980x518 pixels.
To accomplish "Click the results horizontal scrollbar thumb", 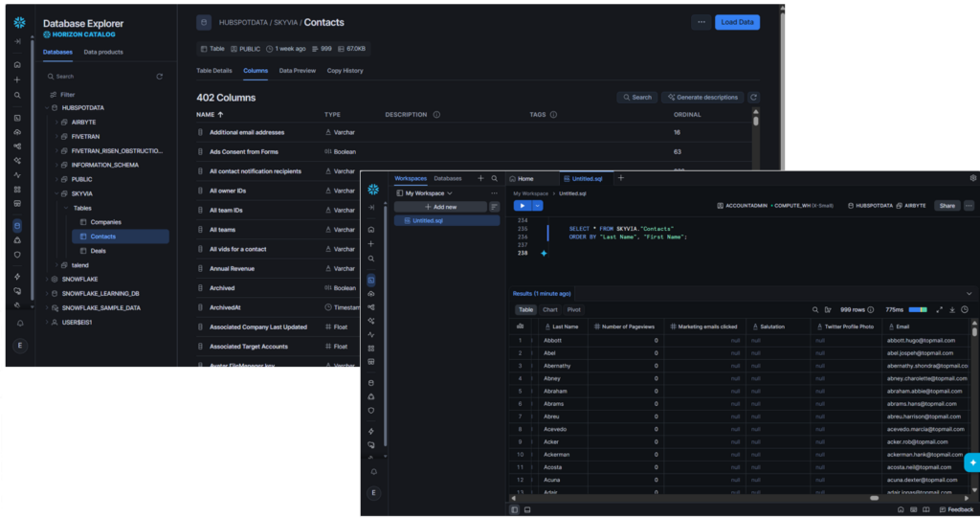I will coord(874,499).
